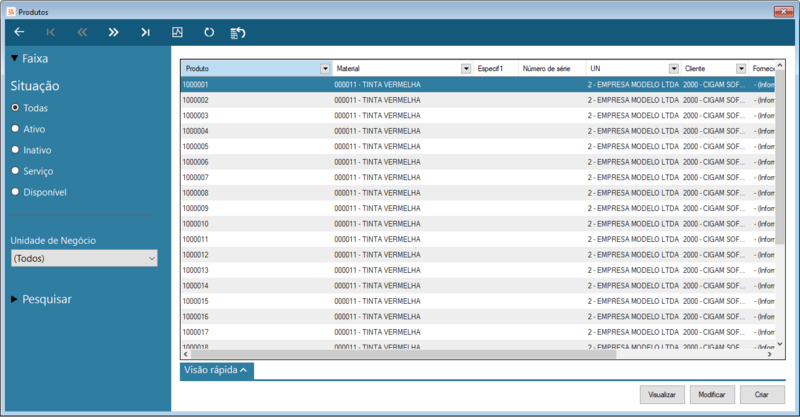Click the grid scroll up arrow

click(780, 65)
